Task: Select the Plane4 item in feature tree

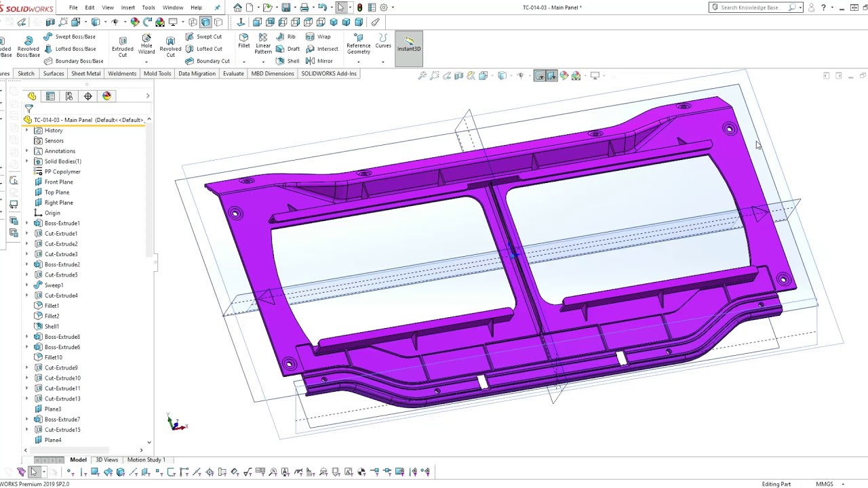Action: click(52, 440)
